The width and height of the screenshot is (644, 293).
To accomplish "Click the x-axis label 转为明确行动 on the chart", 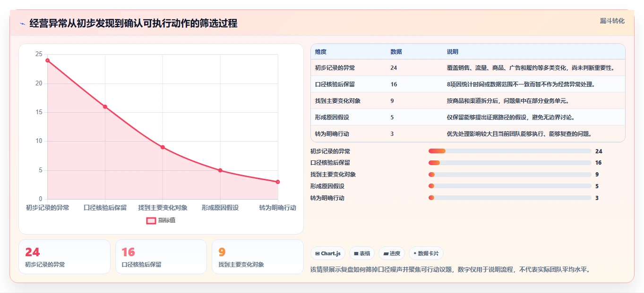I will [278, 208].
